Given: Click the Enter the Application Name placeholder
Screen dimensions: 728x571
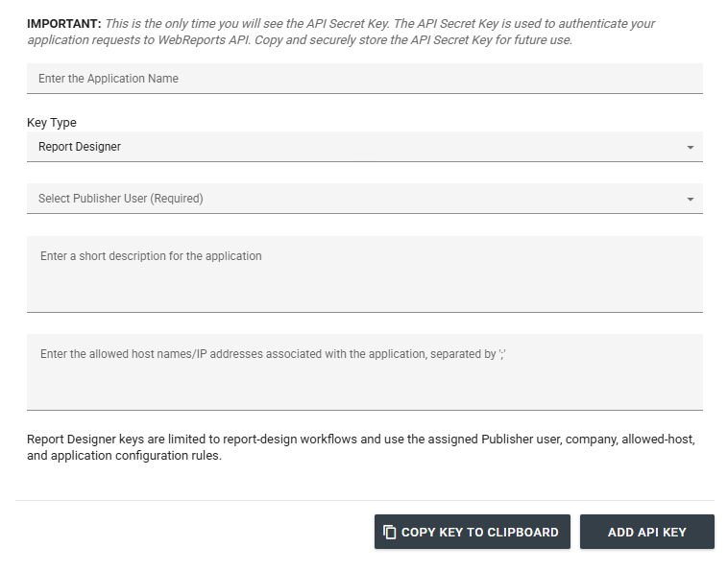Looking at the screenshot, I should coord(109,79).
